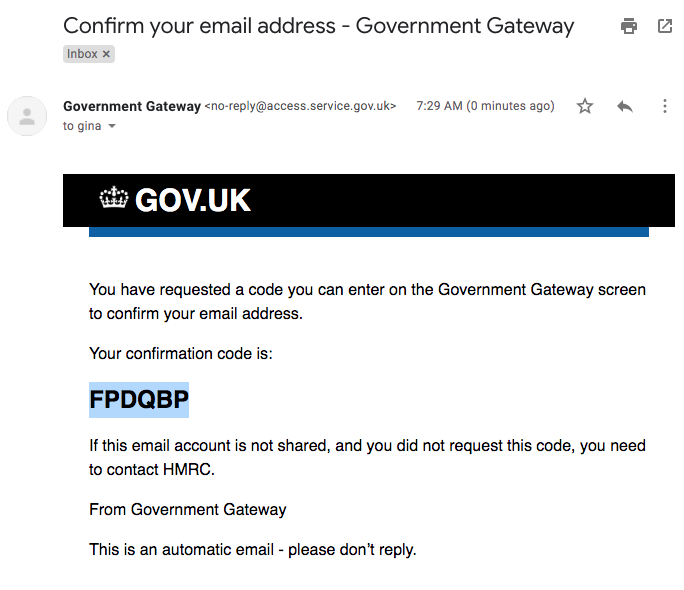Open the email in a new window
Viewport: 684px width, 590px height.
point(665,26)
